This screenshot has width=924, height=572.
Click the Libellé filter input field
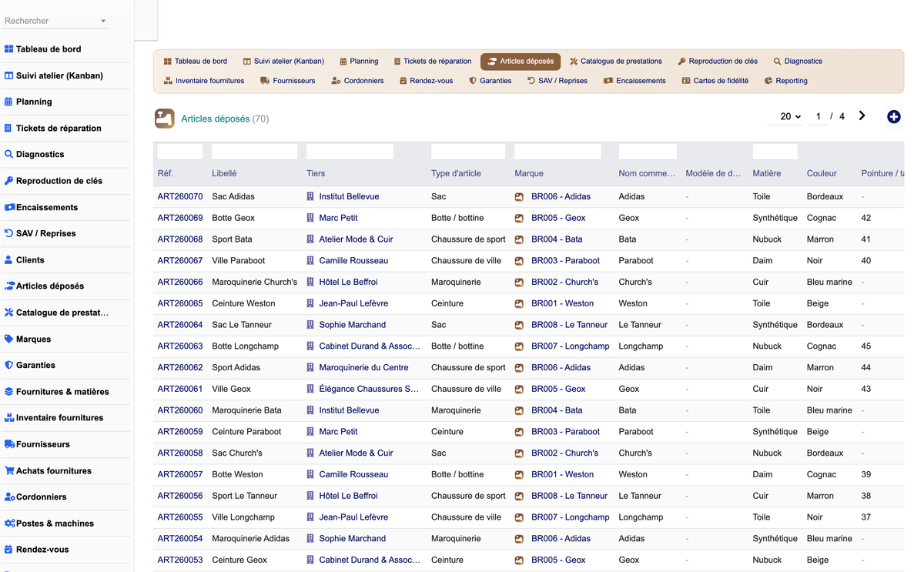coord(255,152)
